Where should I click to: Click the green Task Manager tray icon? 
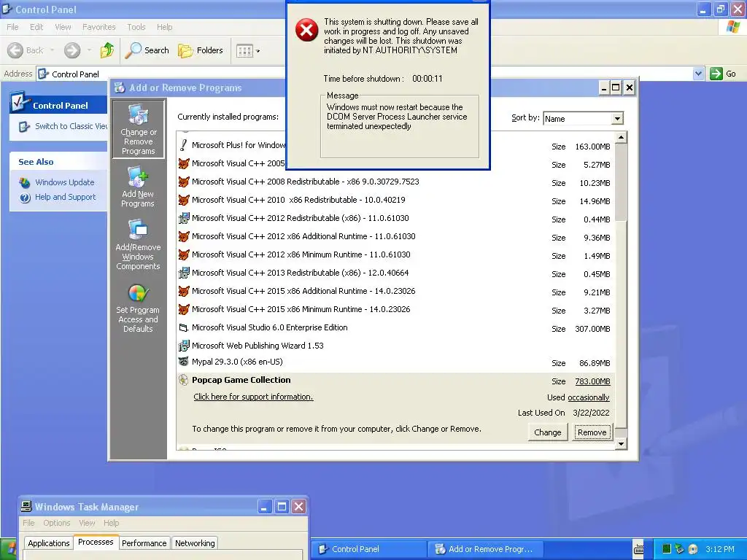[667, 549]
